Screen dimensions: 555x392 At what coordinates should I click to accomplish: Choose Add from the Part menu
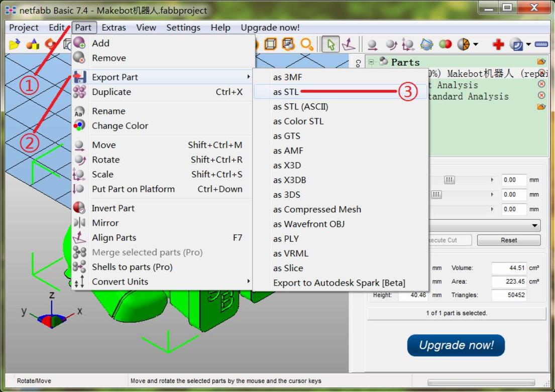164,43
